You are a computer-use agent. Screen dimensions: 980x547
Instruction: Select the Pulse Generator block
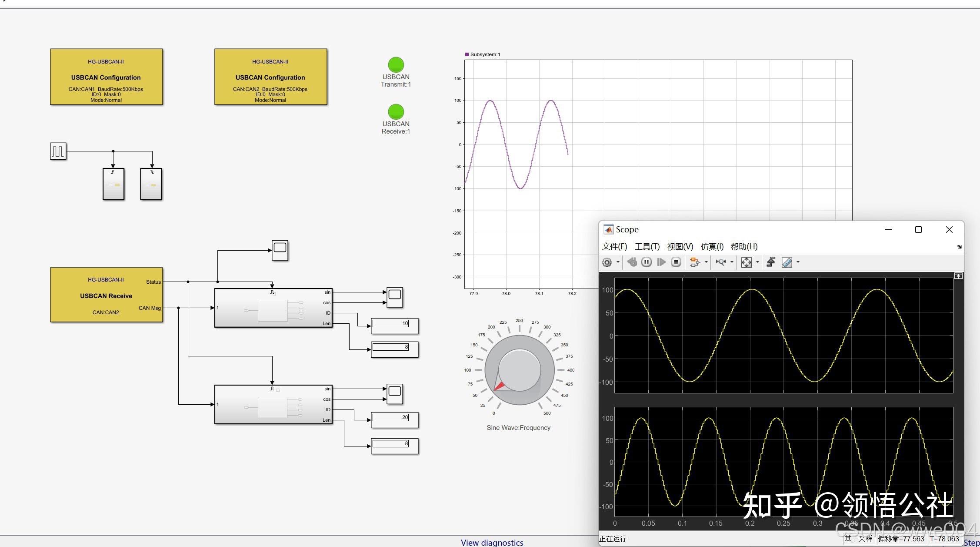point(58,151)
